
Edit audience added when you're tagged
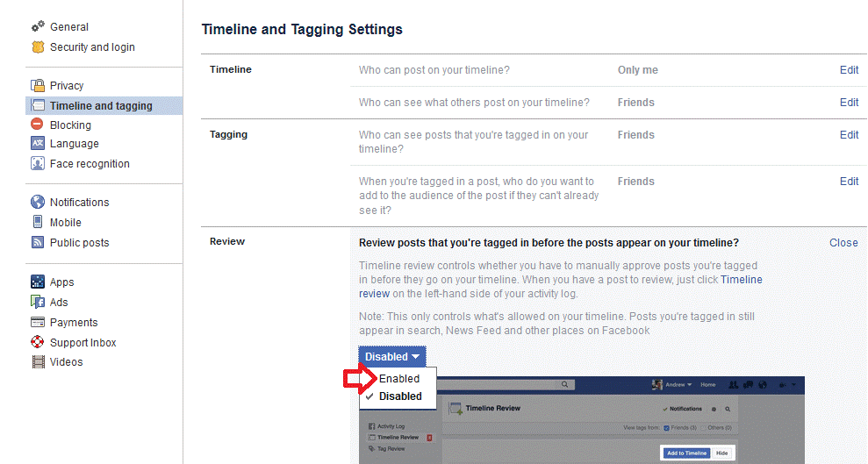(x=850, y=182)
